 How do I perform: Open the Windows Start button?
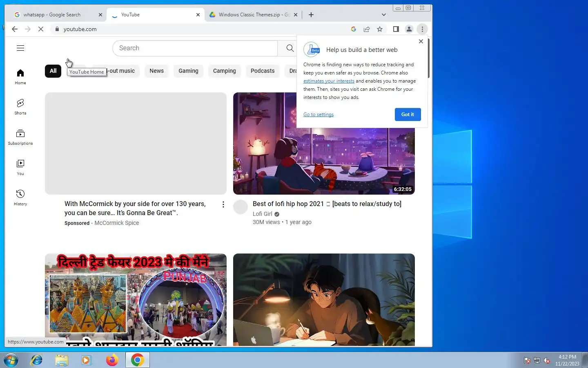coord(11,360)
